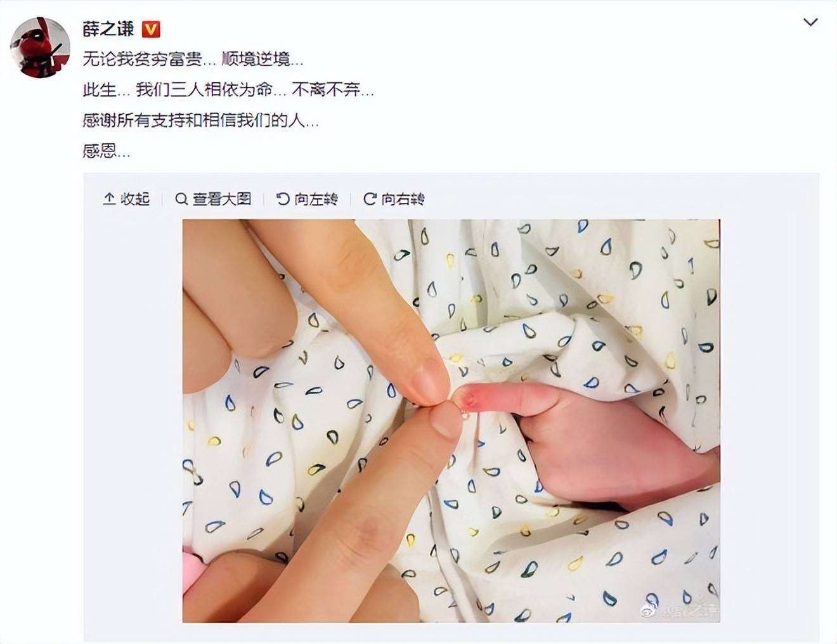Open the 薛之谦 username link
This screenshot has height=644, width=837.
pos(108,29)
